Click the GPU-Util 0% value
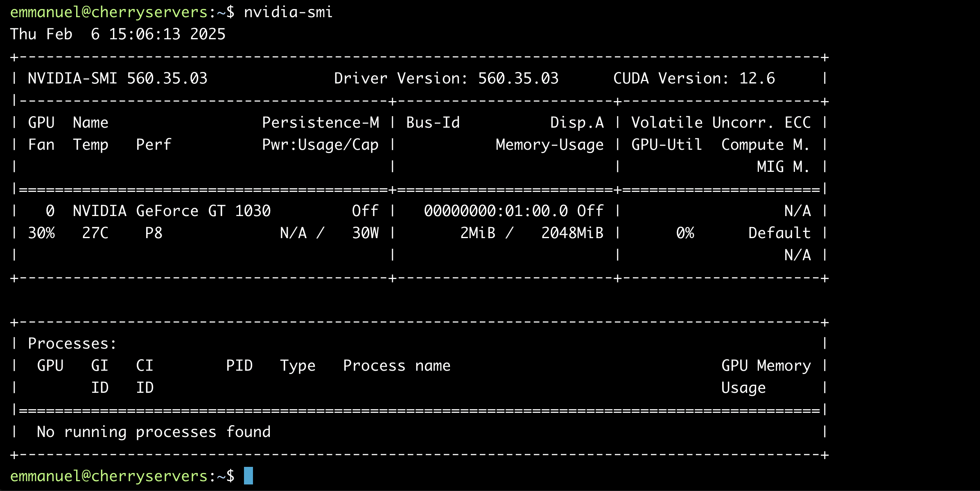 coord(684,232)
